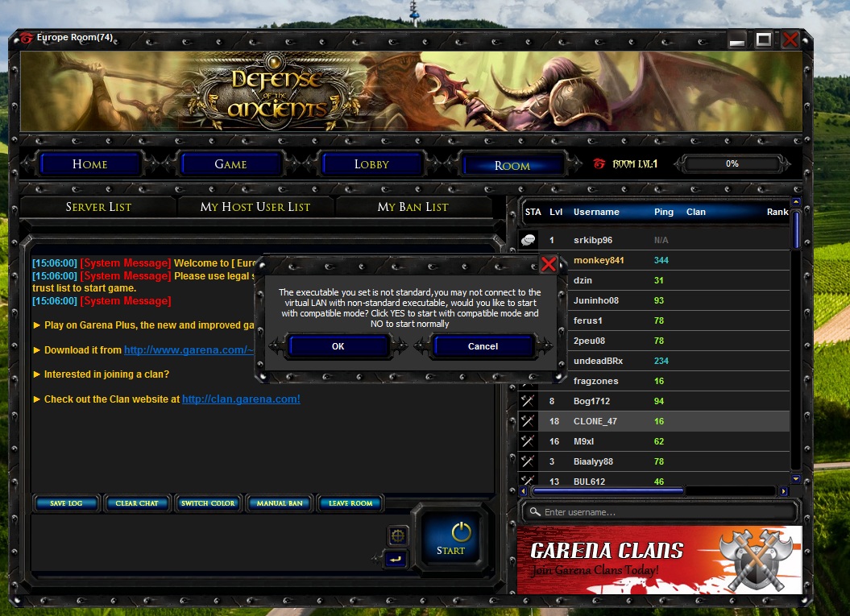The width and height of the screenshot is (850, 616).
Task: Open the Garena Clans banner ad
Action: (660, 560)
